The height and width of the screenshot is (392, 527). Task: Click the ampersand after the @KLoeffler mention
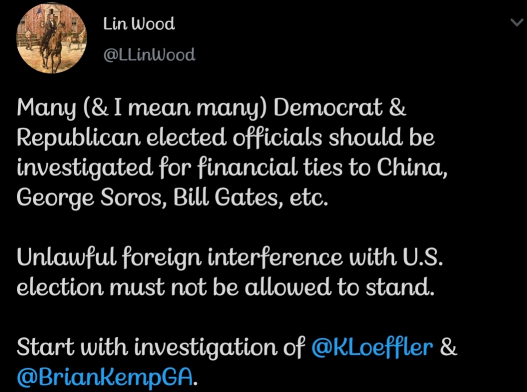pyautogui.click(x=449, y=347)
